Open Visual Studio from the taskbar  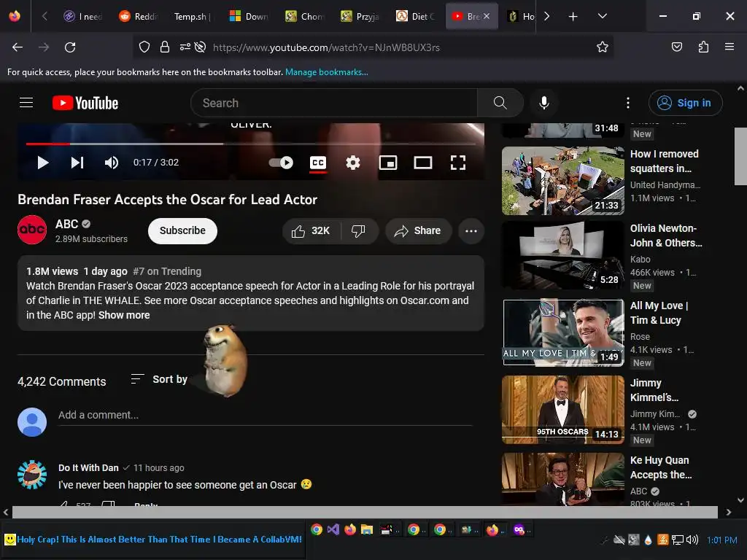[333, 529]
